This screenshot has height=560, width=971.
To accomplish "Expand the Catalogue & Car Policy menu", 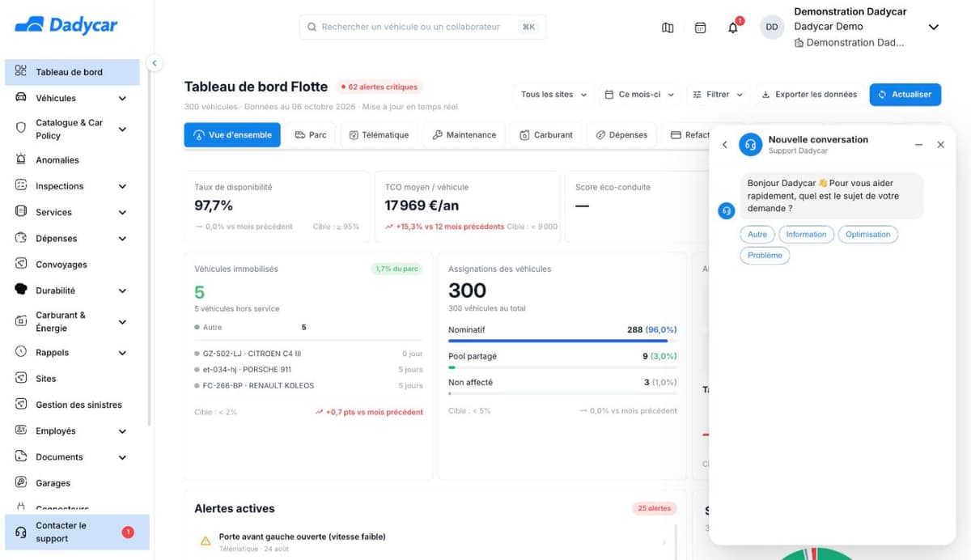I will (122, 129).
